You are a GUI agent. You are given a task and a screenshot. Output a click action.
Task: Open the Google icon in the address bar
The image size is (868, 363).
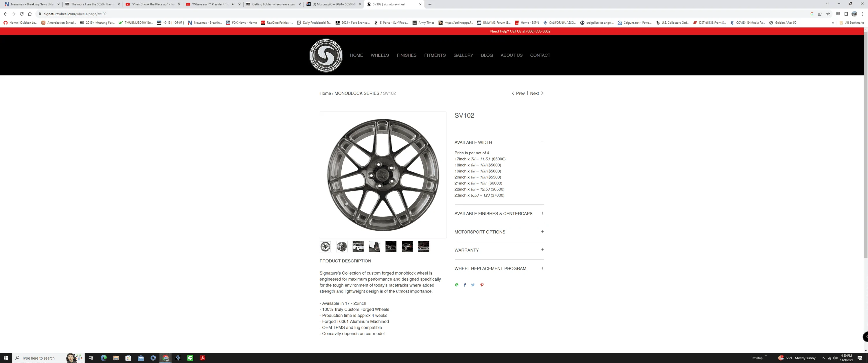pyautogui.click(x=812, y=14)
